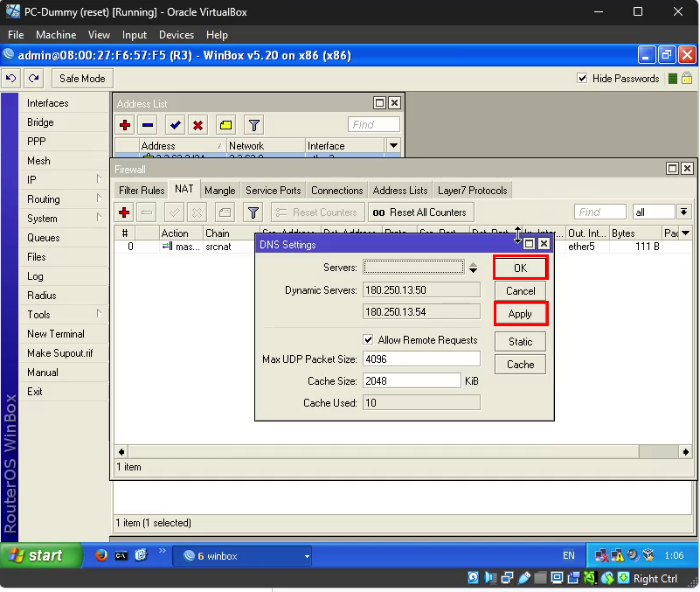Click the filter funnel icon in Address List
This screenshot has height=592, width=700.
[x=254, y=125]
